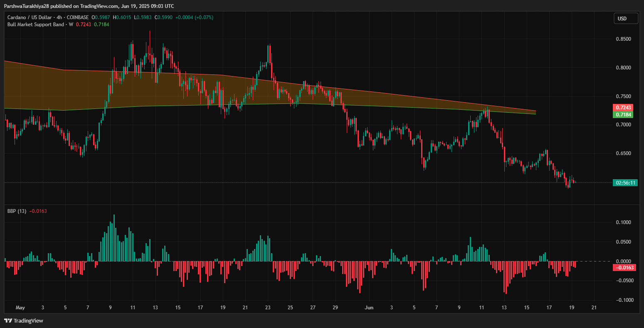
Task: Click the 0.6500 price scale label
Action: 623,153
